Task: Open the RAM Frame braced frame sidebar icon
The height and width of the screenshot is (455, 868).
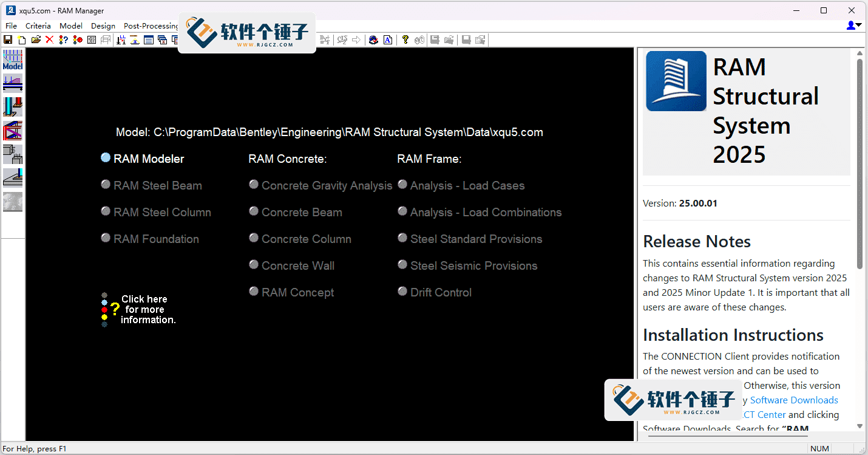Action: point(13,131)
